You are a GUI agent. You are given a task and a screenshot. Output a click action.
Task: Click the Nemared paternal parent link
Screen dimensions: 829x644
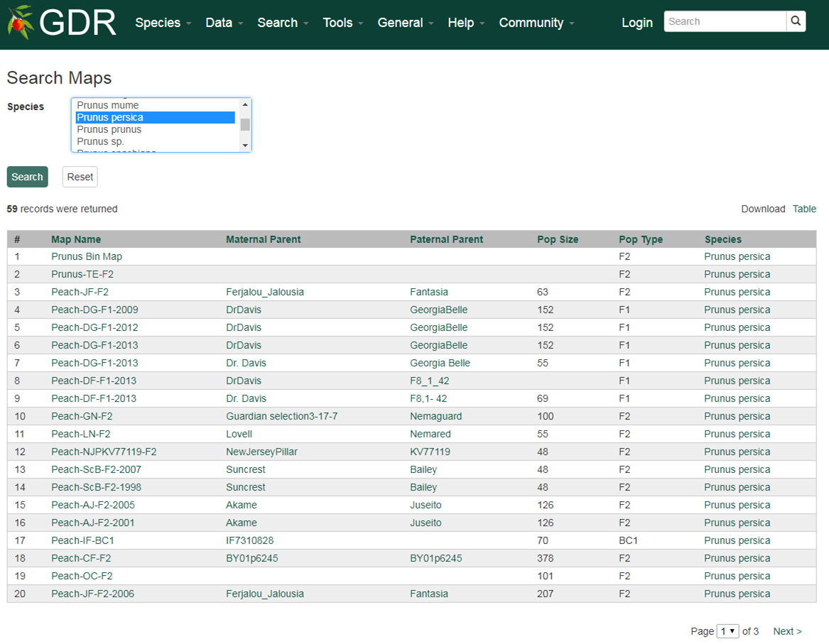[x=430, y=435]
